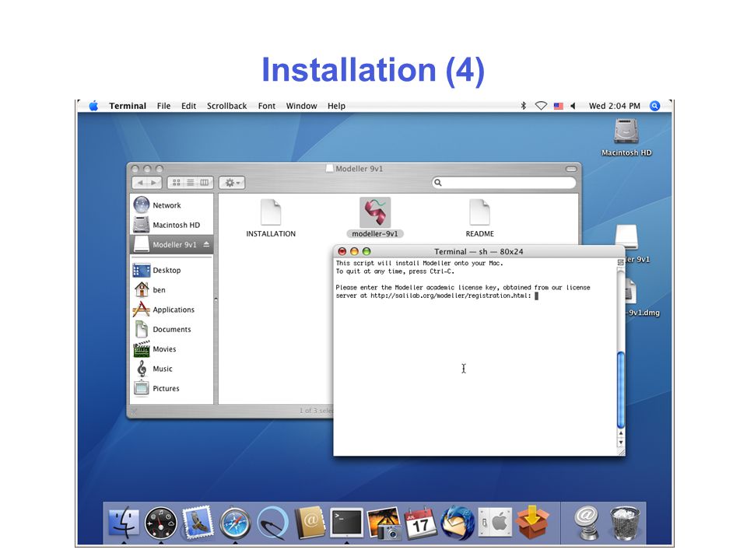Open Spotlight search icon

655,106
